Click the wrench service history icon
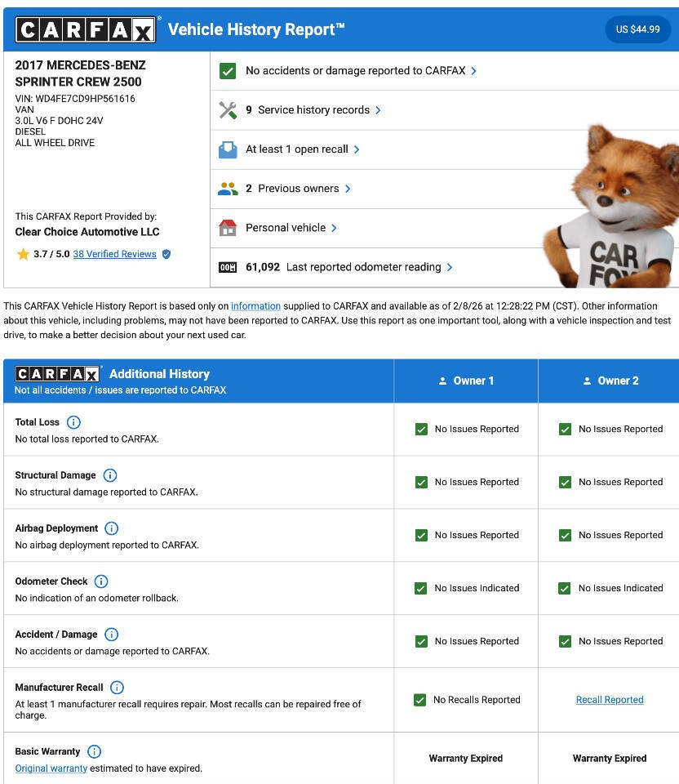Image resolution: width=679 pixels, height=784 pixels. click(228, 110)
